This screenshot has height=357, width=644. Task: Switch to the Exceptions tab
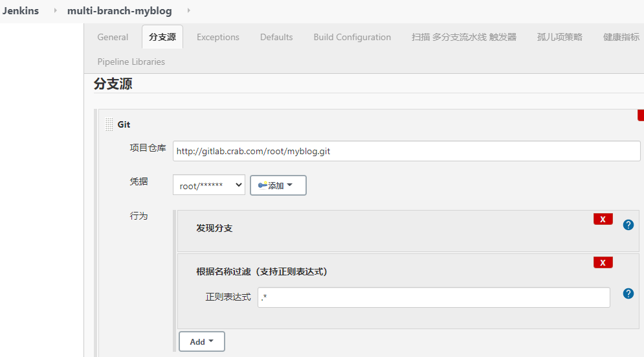[x=217, y=37]
